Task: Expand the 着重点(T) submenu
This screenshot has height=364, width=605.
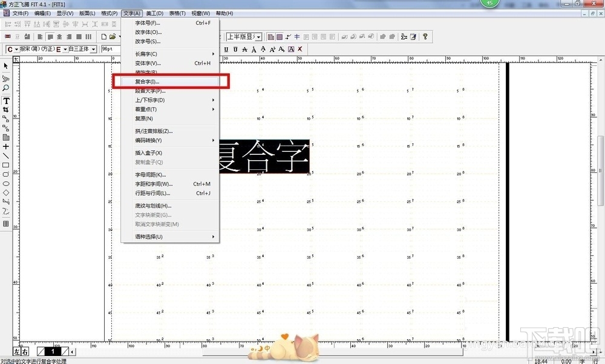Action: coord(170,109)
